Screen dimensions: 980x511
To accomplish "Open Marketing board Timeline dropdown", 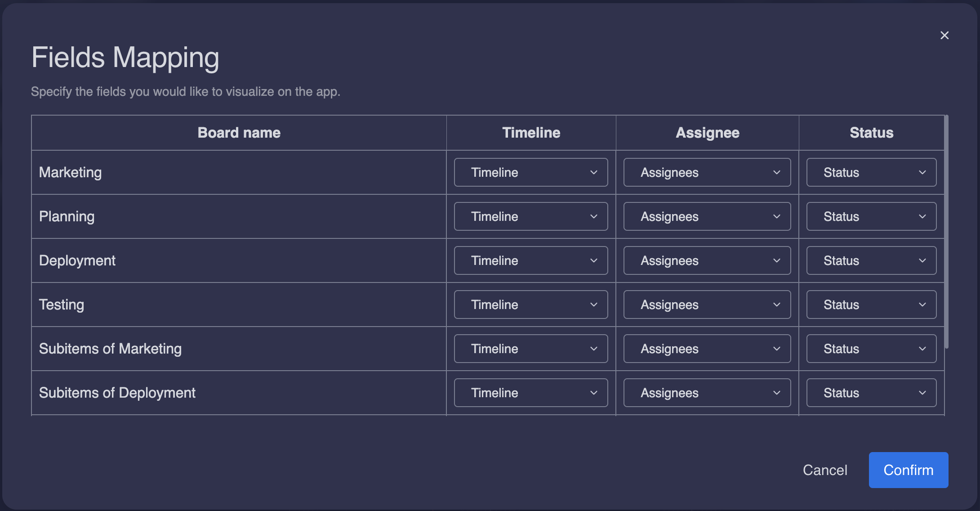I will point(531,172).
